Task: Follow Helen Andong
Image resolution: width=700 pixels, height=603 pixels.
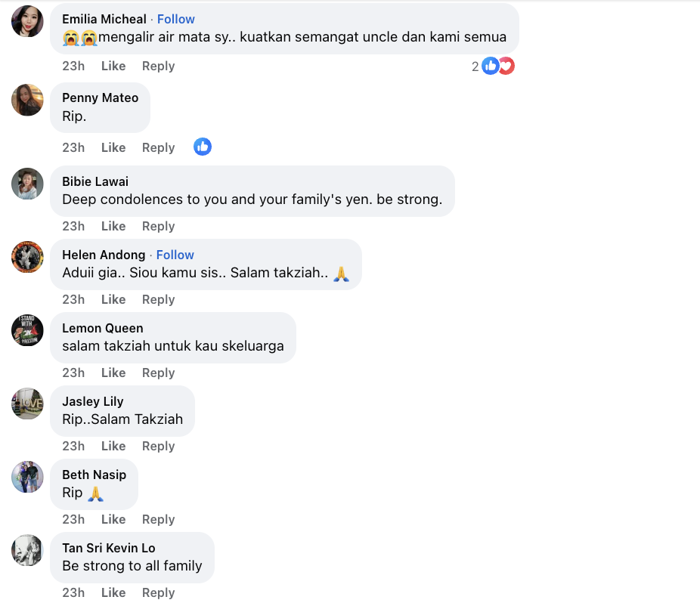Action: tap(175, 255)
